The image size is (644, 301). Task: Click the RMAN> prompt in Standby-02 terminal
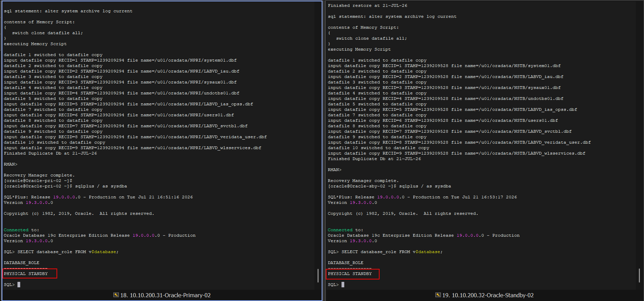tap(335, 170)
